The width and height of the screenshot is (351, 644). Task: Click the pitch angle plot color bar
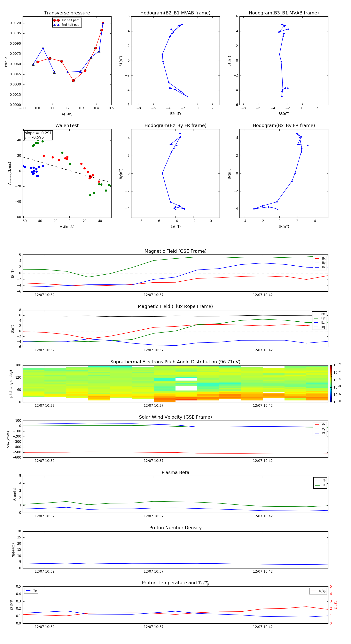click(x=331, y=384)
